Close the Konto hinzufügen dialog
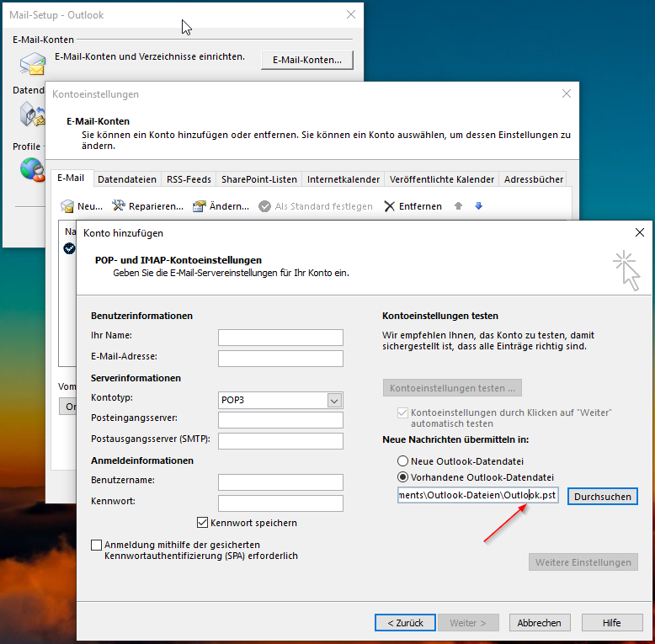Image resolution: width=655 pixels, height=644 pixels. (x=640, y=232)
